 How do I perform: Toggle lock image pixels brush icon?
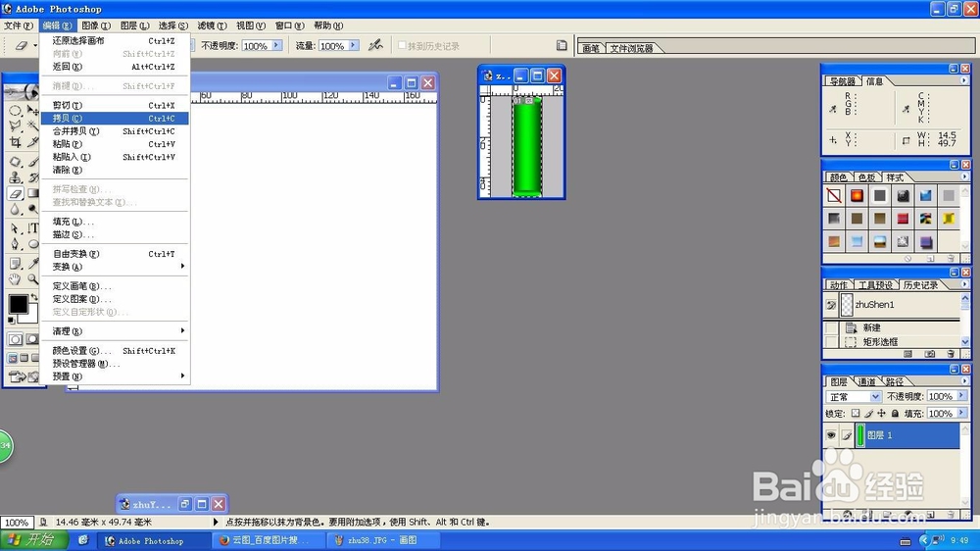[868, 414]
